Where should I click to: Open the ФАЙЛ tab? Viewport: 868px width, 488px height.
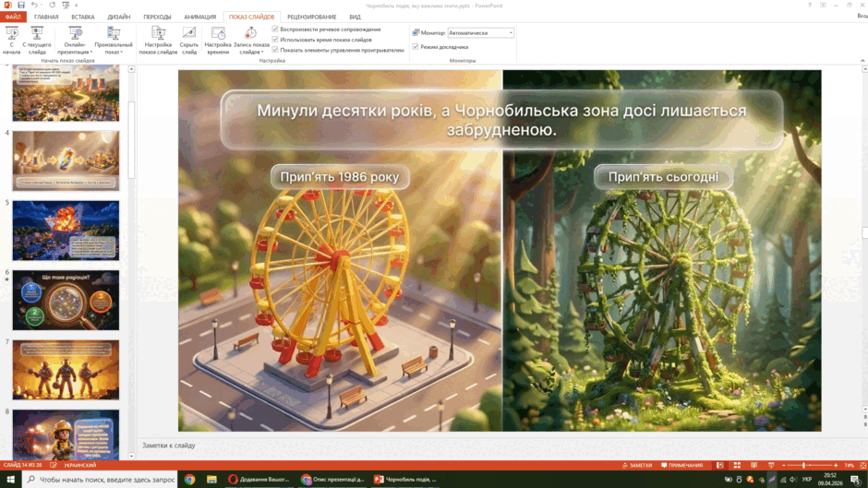point(13,17)
